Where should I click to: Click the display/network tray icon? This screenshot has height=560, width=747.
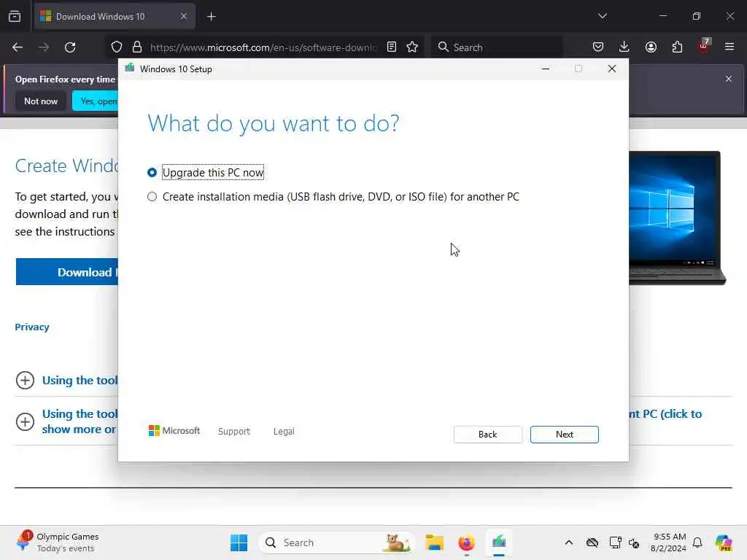[x=615, y=542]
